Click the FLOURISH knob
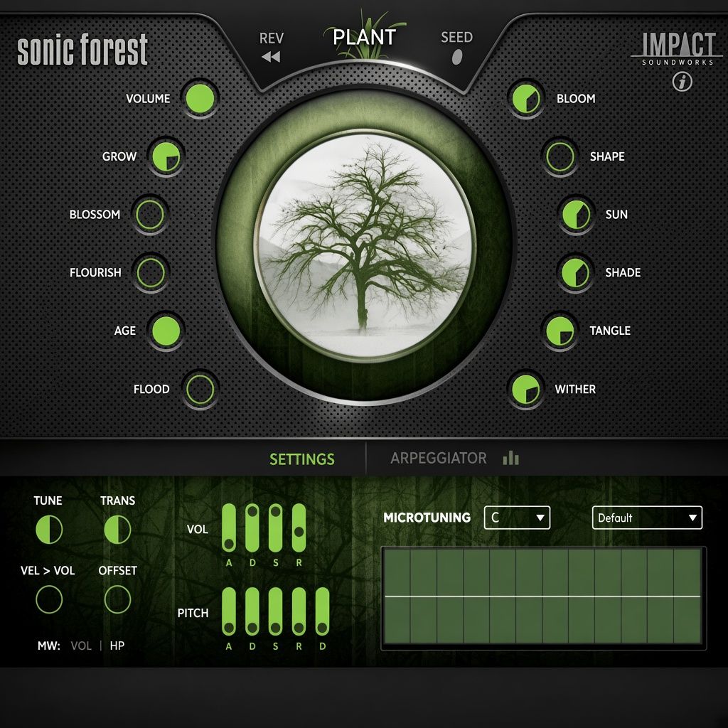The width and height of the screenshot is (728, 728). click(151, 272)
